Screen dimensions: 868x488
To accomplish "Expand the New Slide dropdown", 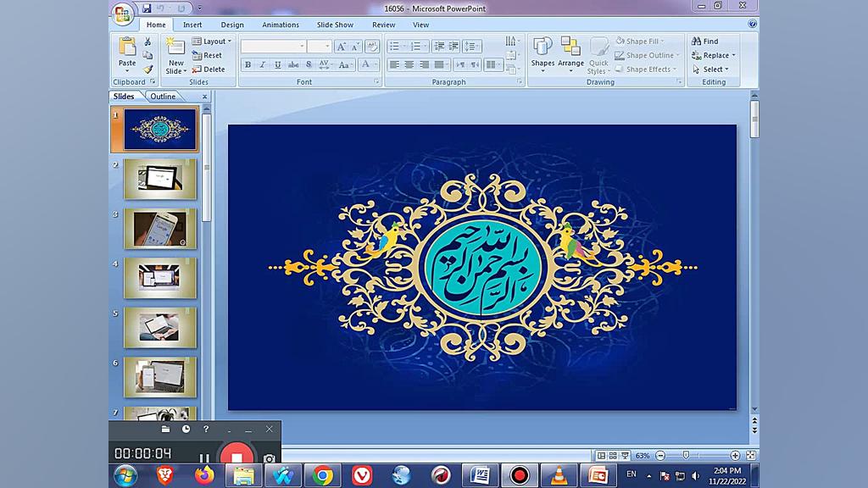I will [176, 68].
